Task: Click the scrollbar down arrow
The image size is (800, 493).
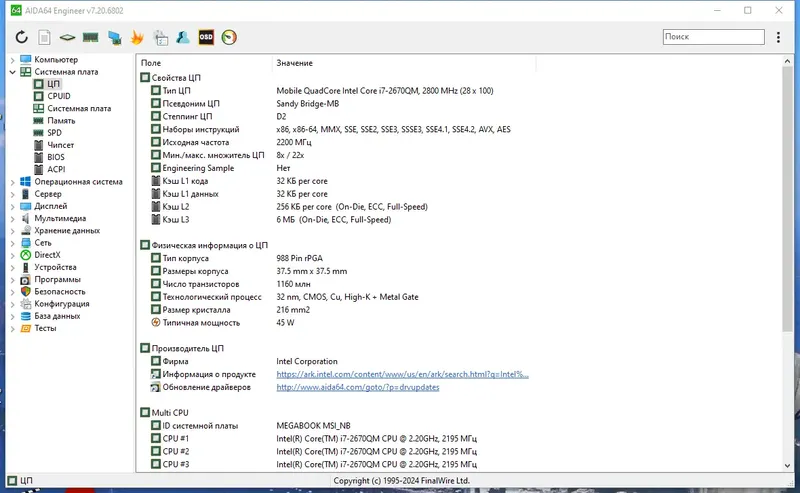Action: coord(787,465)
